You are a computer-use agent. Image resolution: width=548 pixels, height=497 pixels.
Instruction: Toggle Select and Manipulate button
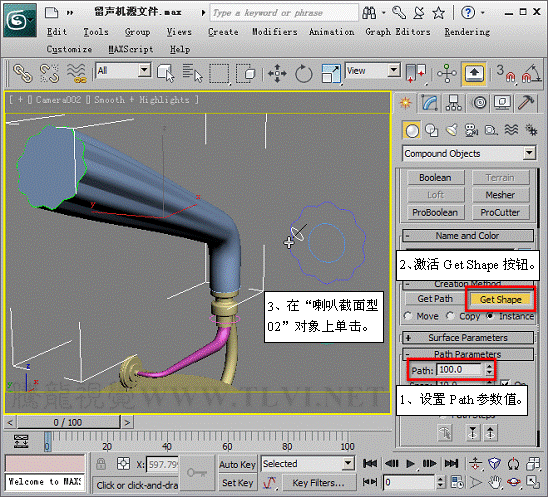point(447,73)
